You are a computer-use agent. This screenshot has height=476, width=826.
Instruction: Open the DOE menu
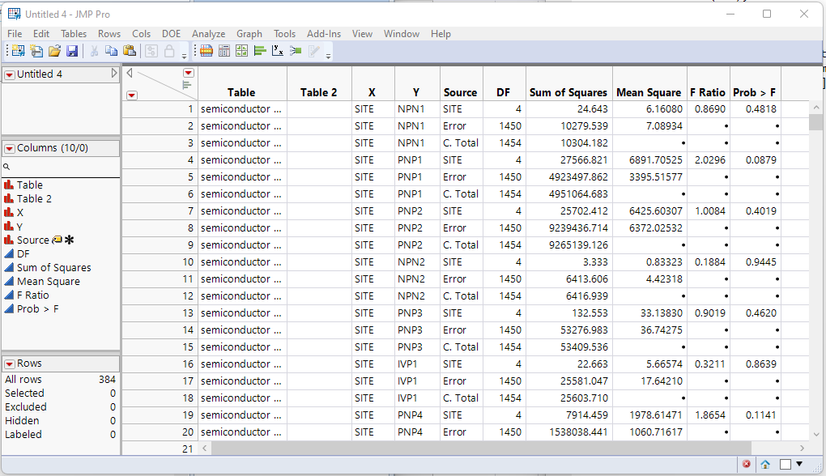coord(169,34)
